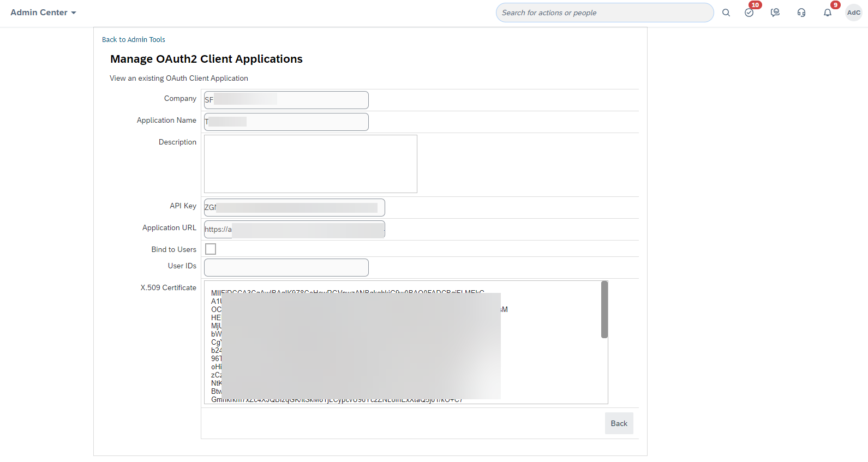The image size is (868, 462).
Task: Click the Bind to Users label
Action: (174, 249)
